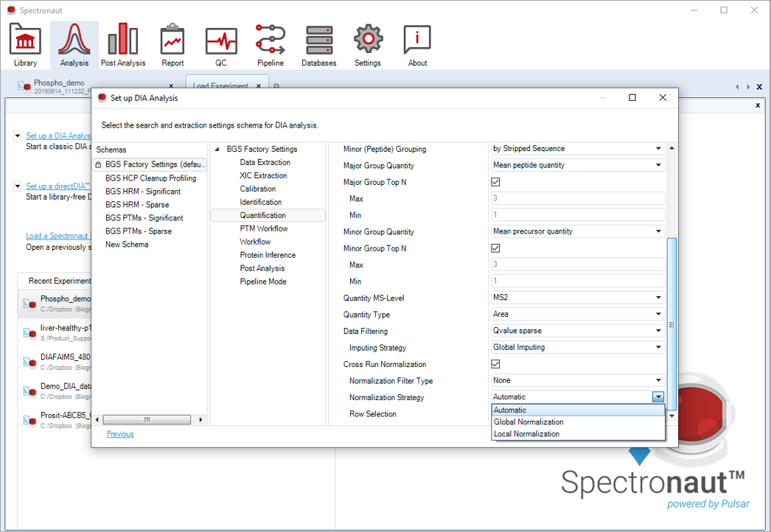
Task: Open the Pipeline perspective in the toolbar
Action: click(271, 45)
